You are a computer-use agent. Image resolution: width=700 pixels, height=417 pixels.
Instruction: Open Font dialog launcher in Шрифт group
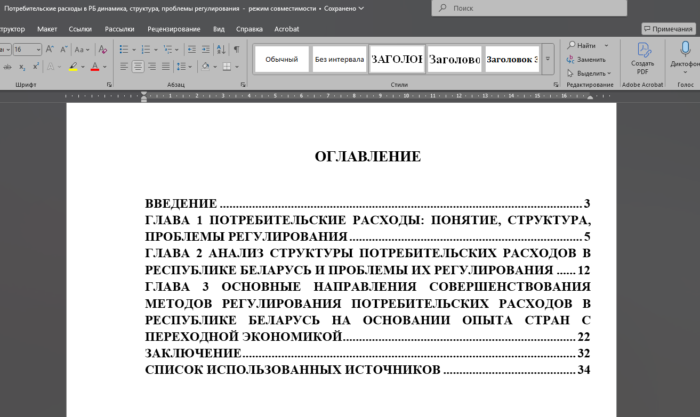[x=108, y=84]
